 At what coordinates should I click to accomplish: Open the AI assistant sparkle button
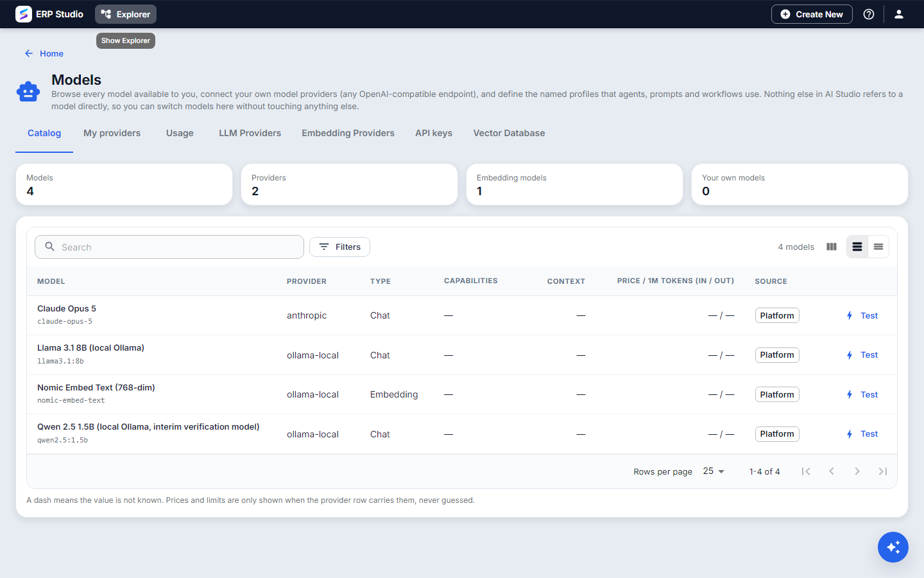coord(893,547)
